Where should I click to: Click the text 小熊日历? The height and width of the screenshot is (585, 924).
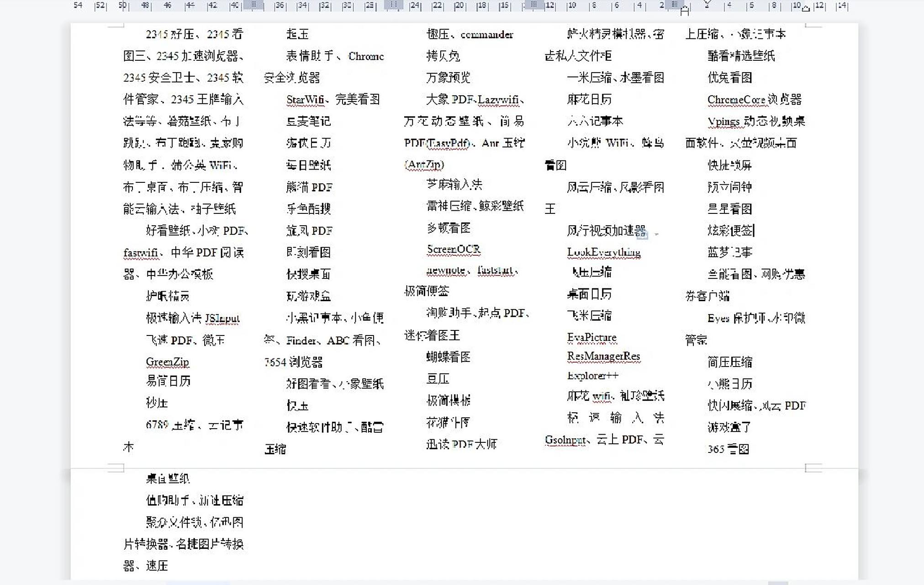[x=729, y=384]
